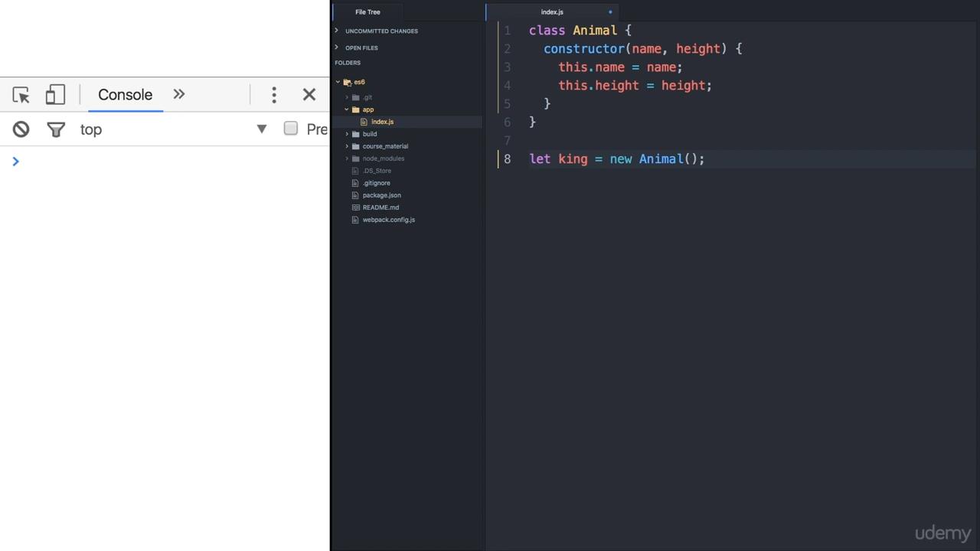Click the course_material folder icon
Viewport: 980px width, 551px height.
point(355,146)
